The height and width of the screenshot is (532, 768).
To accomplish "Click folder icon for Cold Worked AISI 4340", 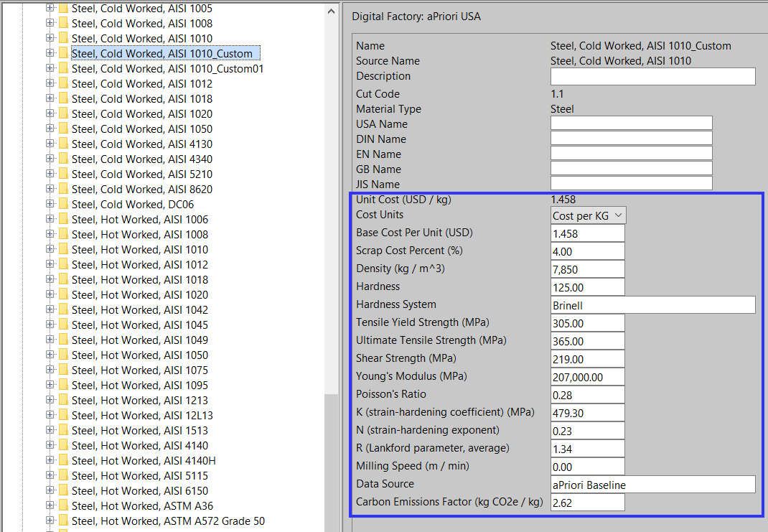I will click(x=63, y=159).
